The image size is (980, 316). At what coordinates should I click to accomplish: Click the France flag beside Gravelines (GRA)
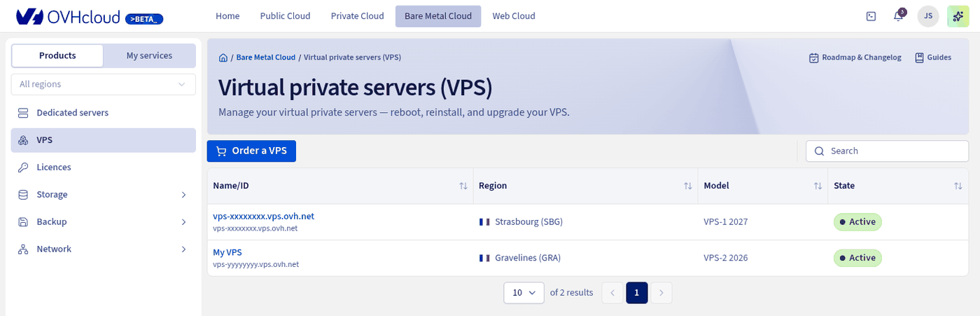click(484, 258)
